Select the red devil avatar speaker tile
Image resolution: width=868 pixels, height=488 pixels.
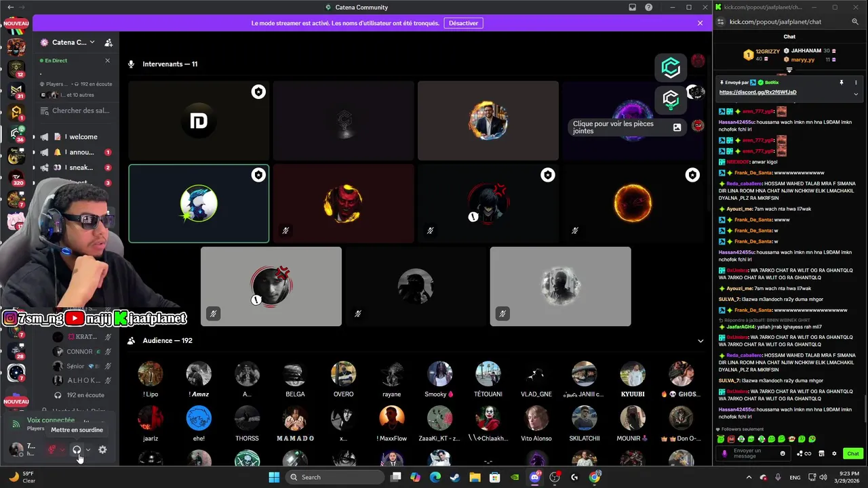point(343,203)
